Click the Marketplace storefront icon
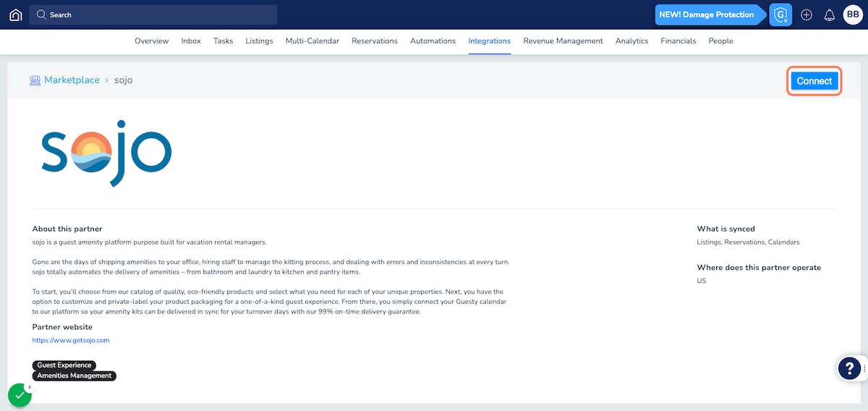The height and width of the screenshot is (411, 868). coord(35,80)
